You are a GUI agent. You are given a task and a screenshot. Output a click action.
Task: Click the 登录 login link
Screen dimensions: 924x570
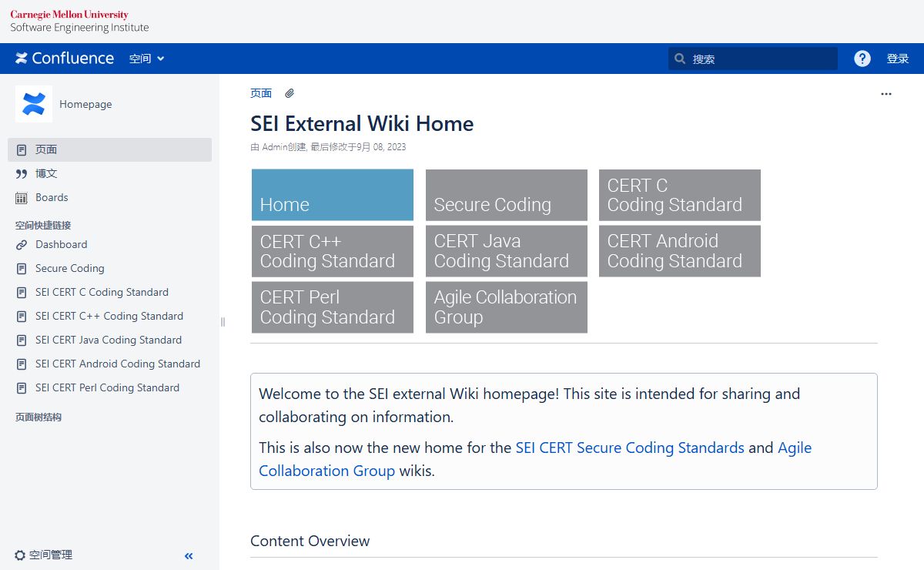898,59
